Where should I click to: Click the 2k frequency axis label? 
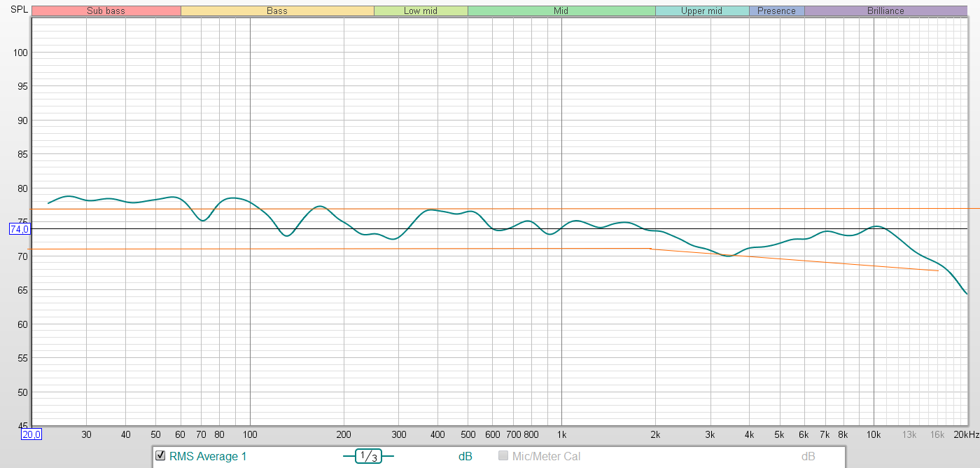tap(655, 434)
